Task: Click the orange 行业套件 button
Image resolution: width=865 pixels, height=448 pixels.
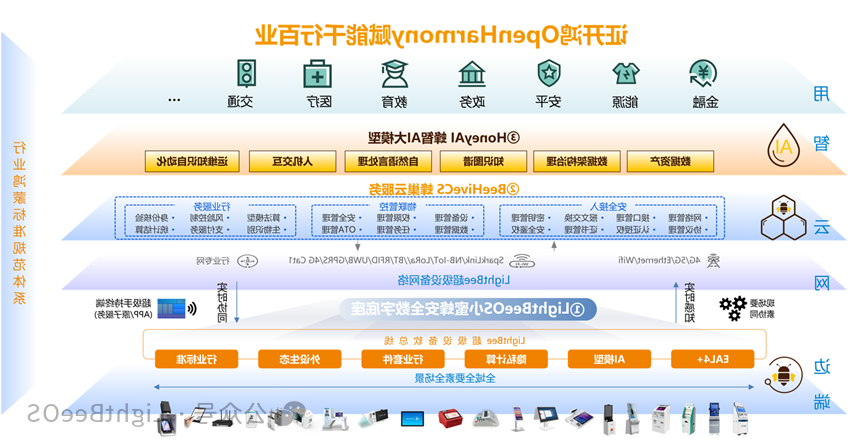Action: (403, 359)
